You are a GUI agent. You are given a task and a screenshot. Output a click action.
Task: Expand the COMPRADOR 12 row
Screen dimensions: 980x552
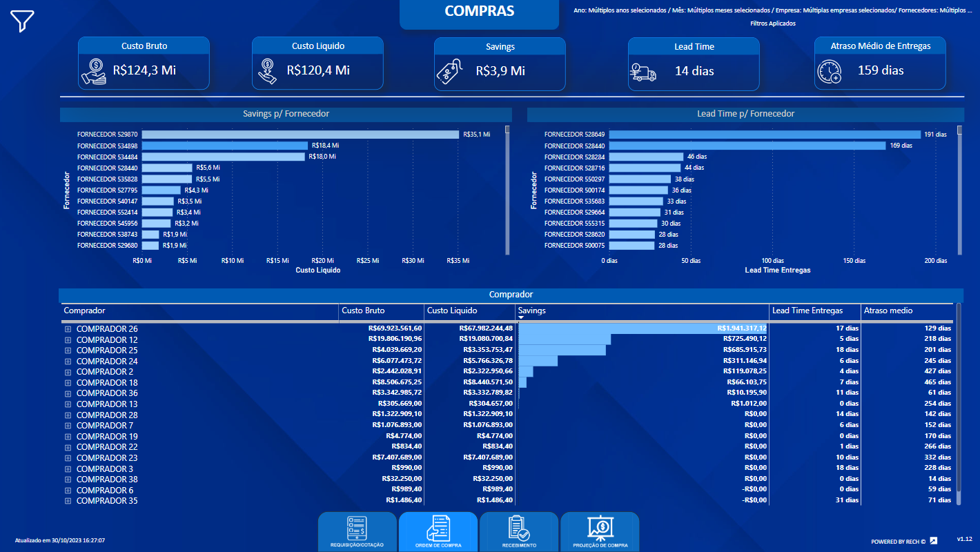[x=68, y=340]
